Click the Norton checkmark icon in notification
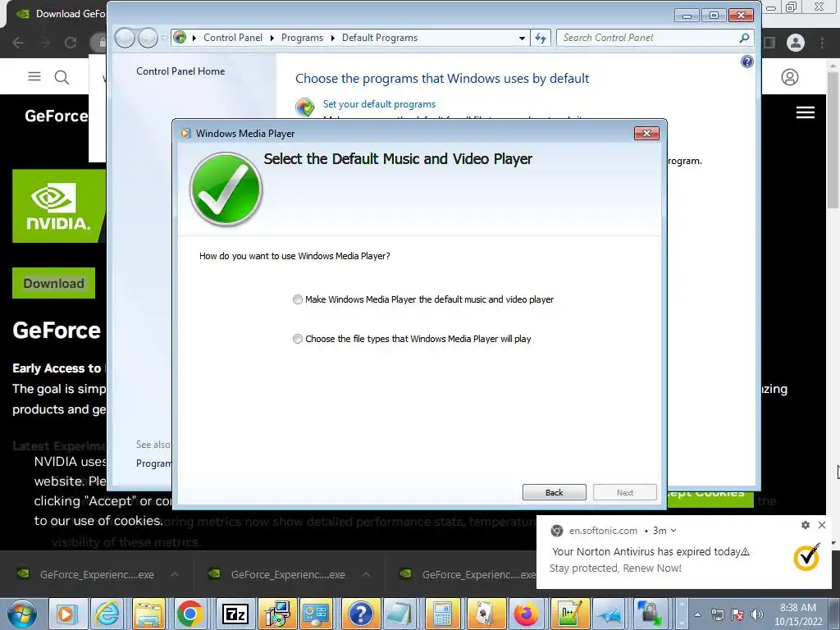Viewport: 840px width, 630px height. pyautogui.click(x=806, y=557)
